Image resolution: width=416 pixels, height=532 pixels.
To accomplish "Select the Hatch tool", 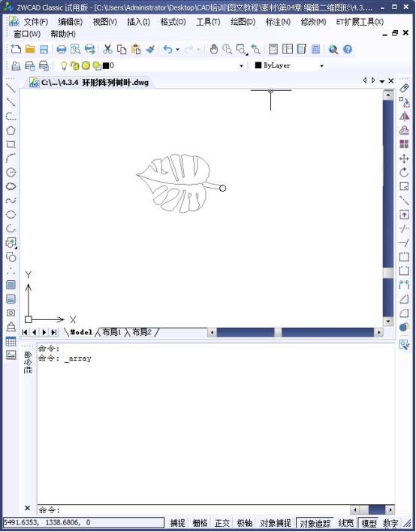I will click(11, 285).
